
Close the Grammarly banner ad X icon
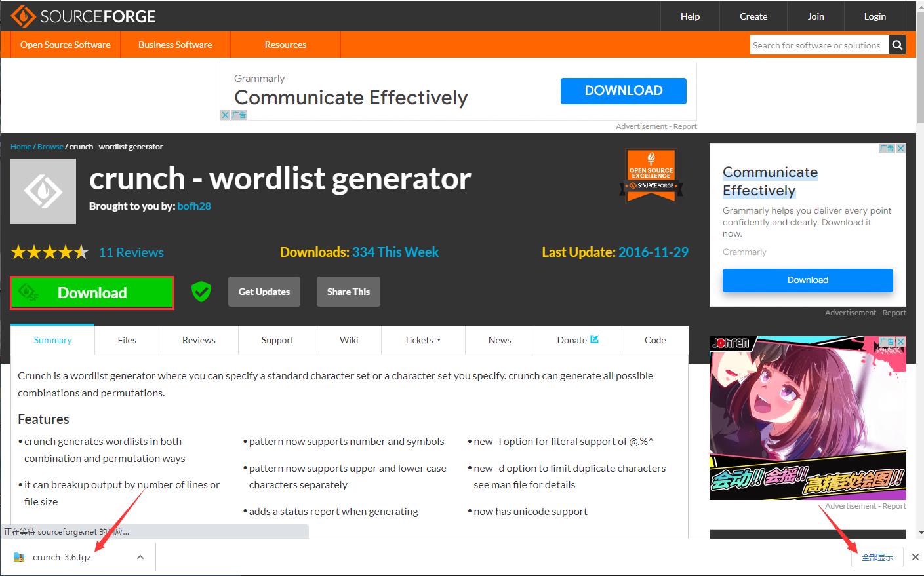tap(225, 115)
